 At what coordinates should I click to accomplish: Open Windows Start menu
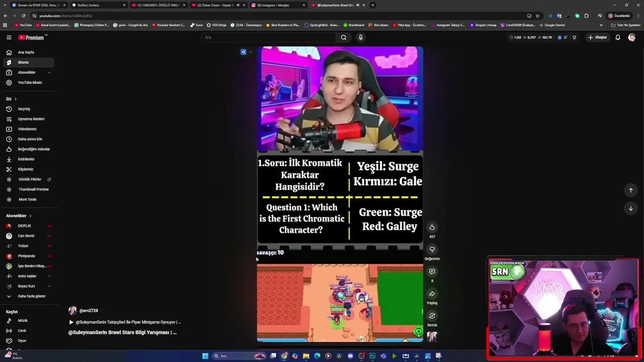pyautogui.click(x=205, y=356)
